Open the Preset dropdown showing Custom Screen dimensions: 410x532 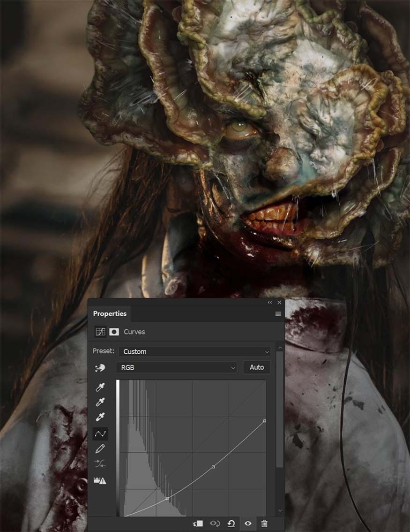pyautogui.click(x=194, y=351)
